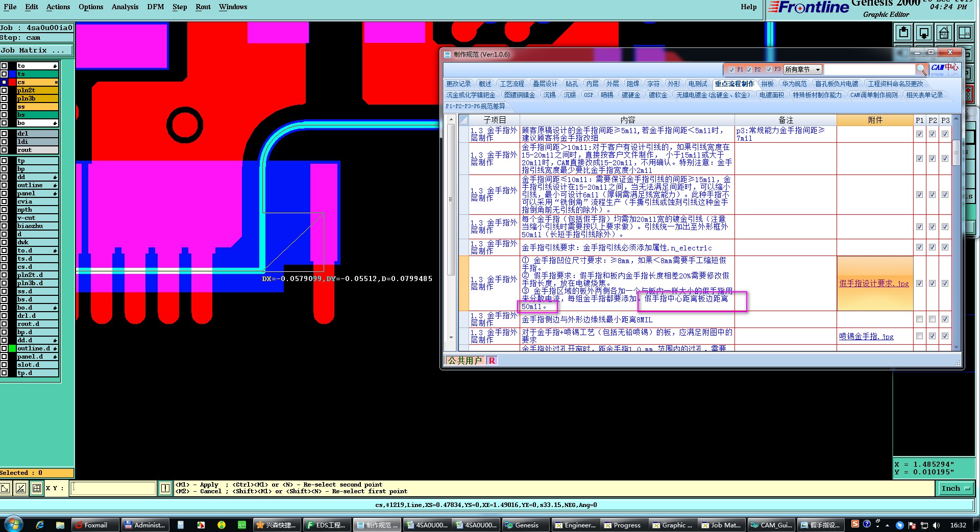The height and width of the screenshot is (532, 980).
Task: Open the Help menu
Action: click(748, 7)
